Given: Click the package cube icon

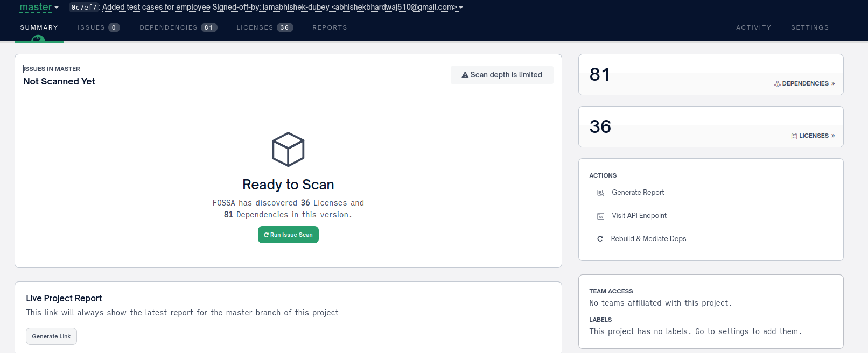Looking at the screenshot, I should 288,149.
